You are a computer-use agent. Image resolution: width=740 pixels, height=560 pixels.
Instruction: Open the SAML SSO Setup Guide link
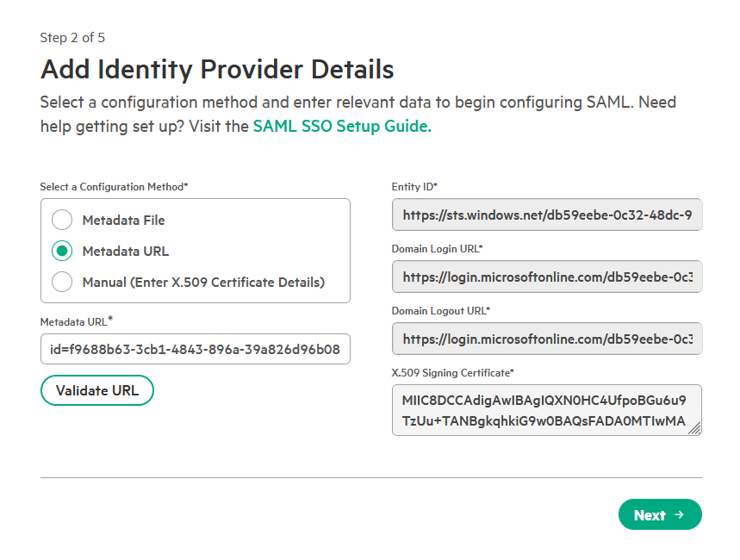click(x=341, y=126)
